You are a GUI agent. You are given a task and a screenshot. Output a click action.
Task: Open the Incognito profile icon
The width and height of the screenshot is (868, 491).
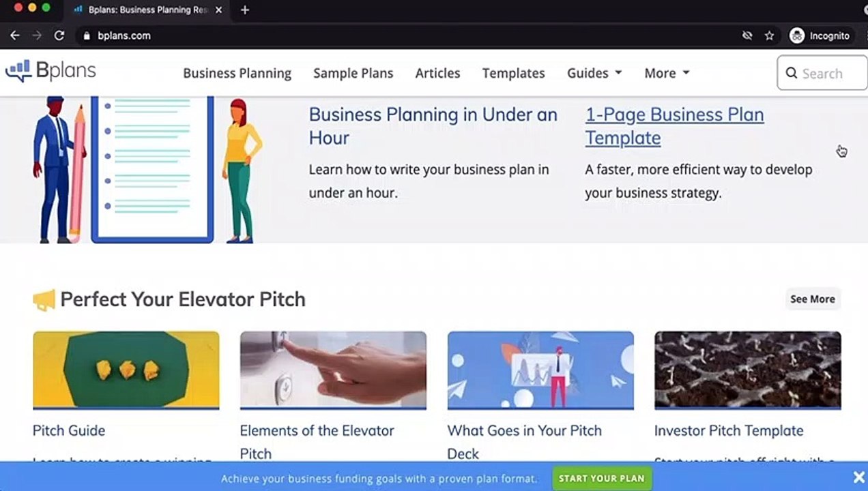(796, 35)
